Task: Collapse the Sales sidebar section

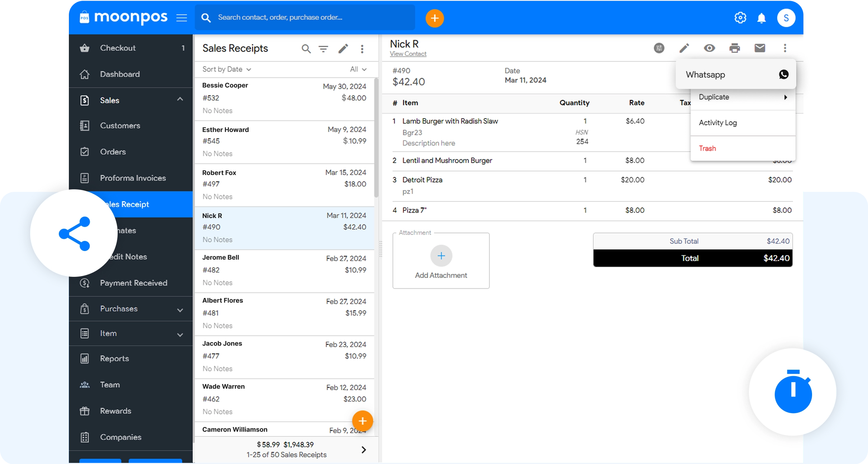Action: point(180,99)
